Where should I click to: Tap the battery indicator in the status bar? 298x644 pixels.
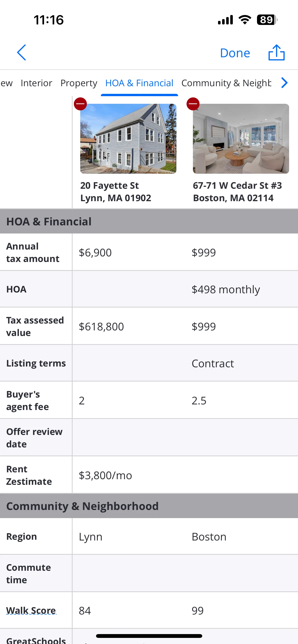[x=267, y=20]
